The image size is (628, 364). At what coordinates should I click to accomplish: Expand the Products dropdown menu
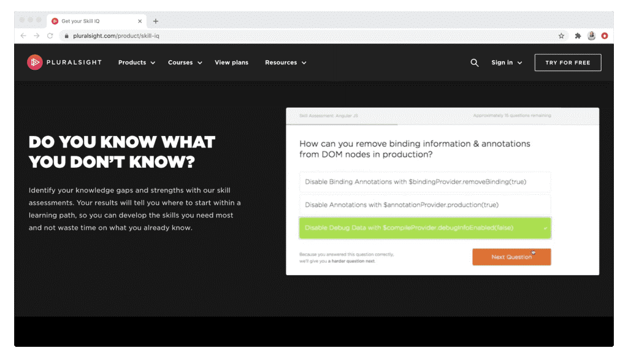tap(137, 63)
